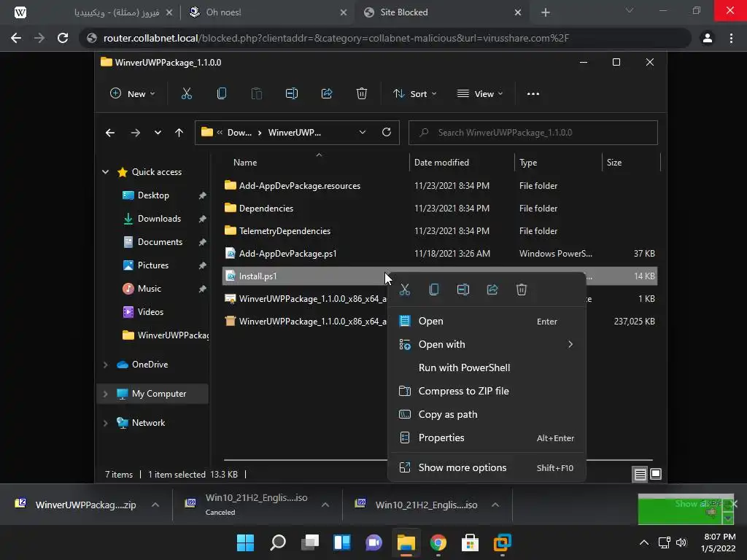Go up one folder level

click(x=179, y=133)
